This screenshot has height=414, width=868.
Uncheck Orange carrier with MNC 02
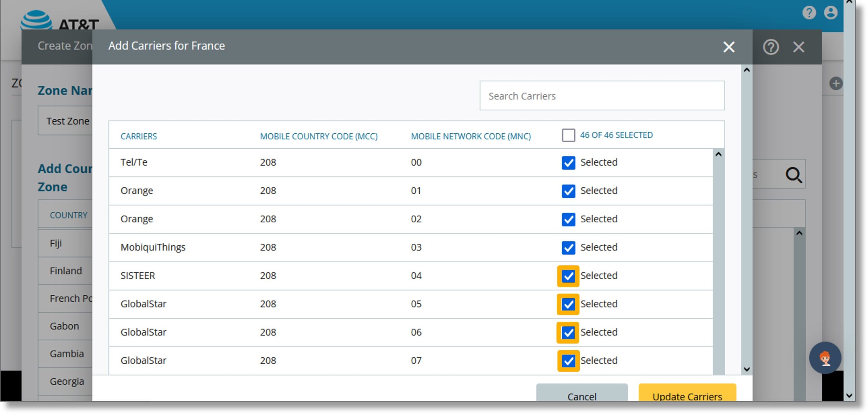[x=568, y=219]
